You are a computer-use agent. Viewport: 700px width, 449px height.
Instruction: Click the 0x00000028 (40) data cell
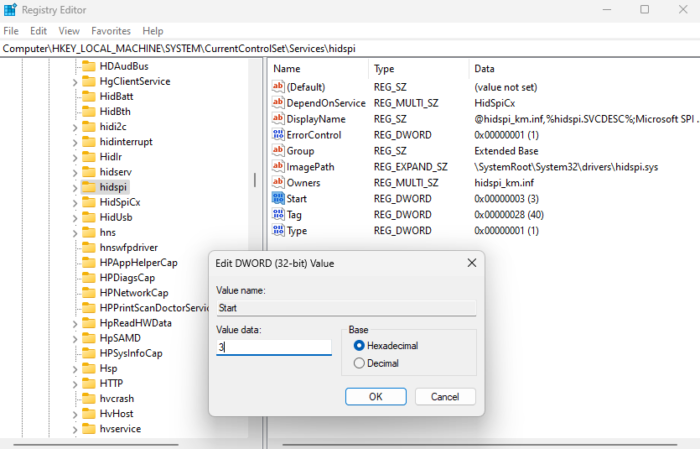point(509,215)
